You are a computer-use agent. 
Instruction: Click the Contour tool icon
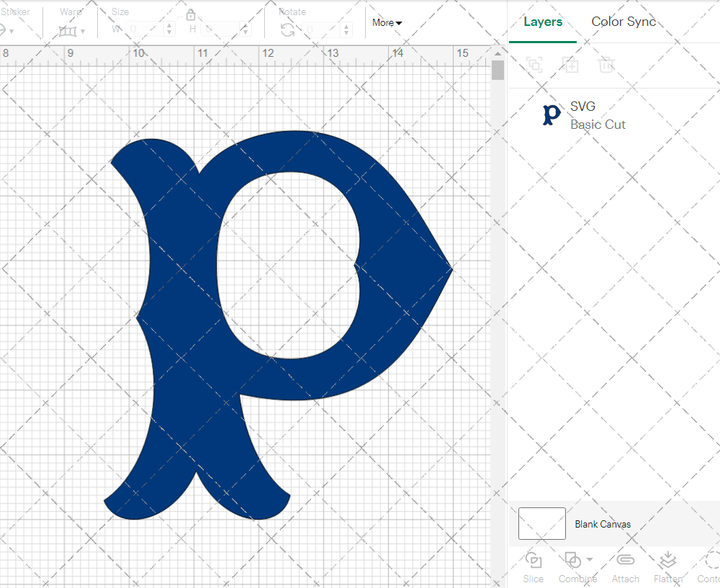pos(711,560)
